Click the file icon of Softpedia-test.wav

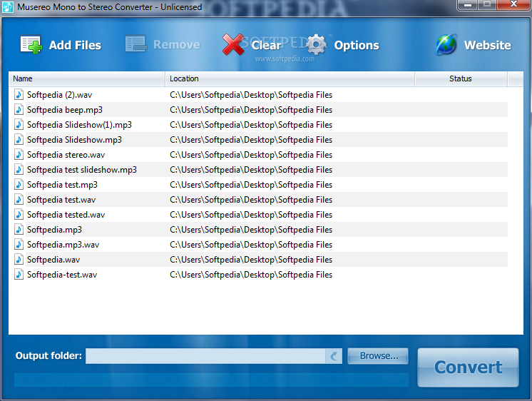(19, 274)
